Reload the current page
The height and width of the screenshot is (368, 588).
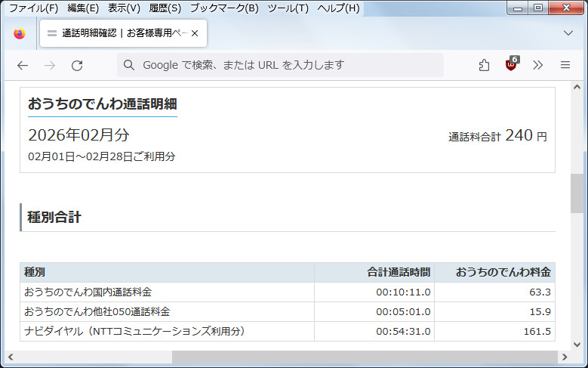click(x=77, y=66)
